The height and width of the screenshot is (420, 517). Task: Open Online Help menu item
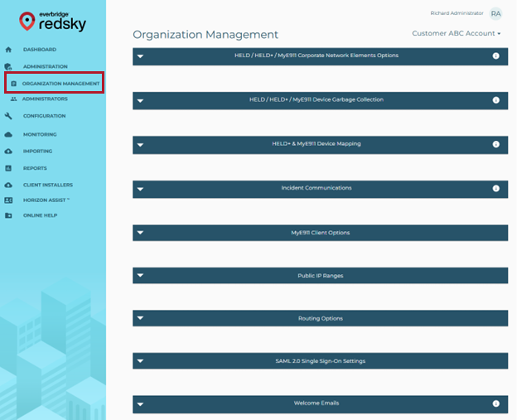(41, 215)
